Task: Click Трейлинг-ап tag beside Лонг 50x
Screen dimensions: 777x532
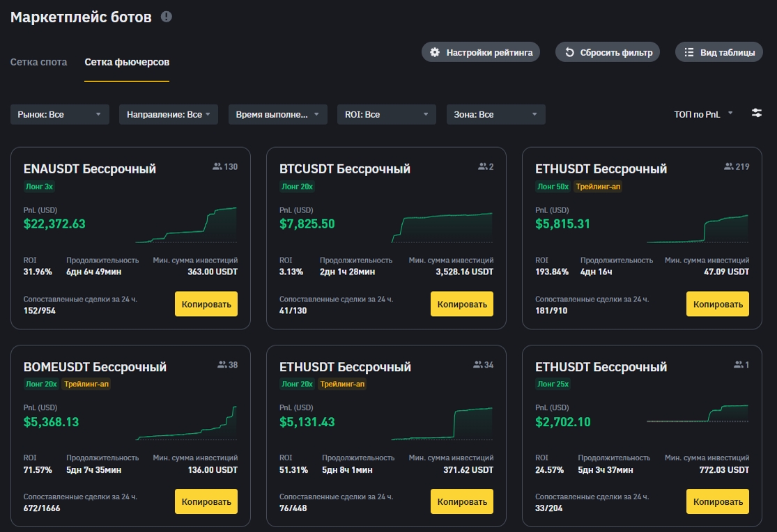Action: pos(598,187)
